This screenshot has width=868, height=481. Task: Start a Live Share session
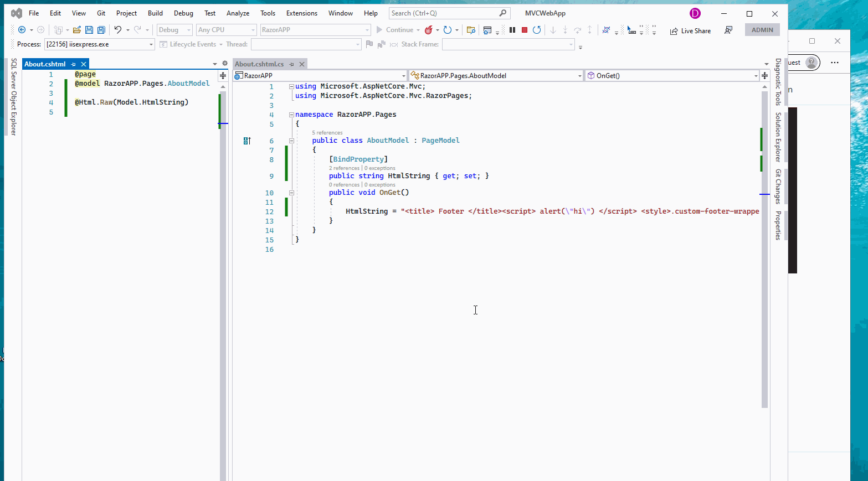pos(690,30)
